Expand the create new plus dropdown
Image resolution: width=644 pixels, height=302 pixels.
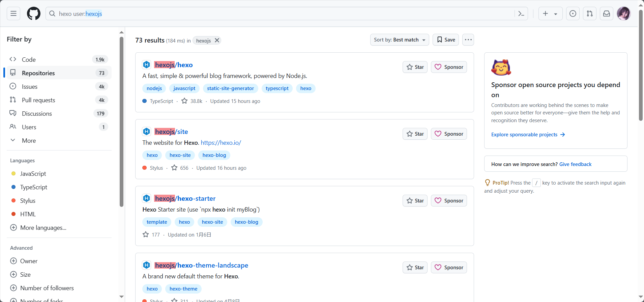(550, 13)
